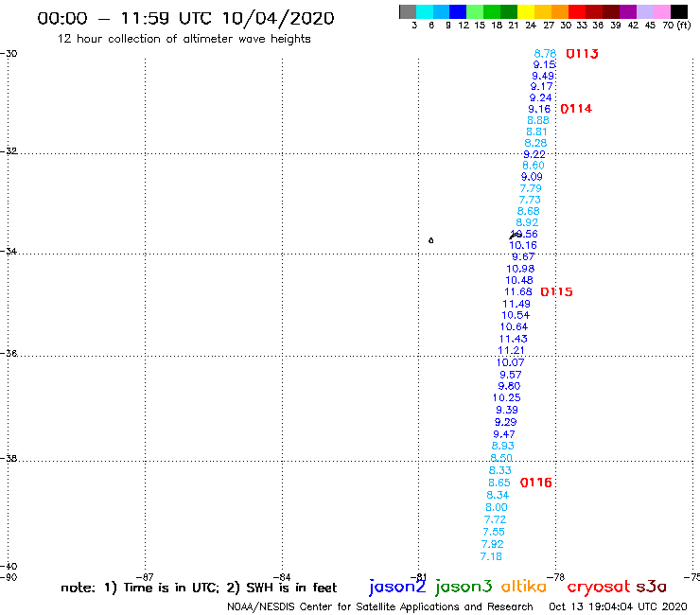Click the 0113 time marker
The width and height of the screenshot is (700, 615).
click(x=582, y=54)
